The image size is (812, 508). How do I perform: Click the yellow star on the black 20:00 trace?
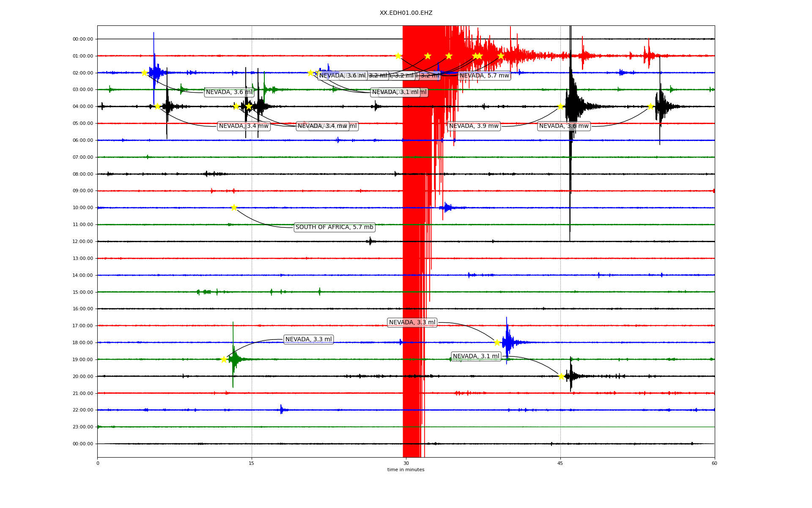tap(561, 376)
